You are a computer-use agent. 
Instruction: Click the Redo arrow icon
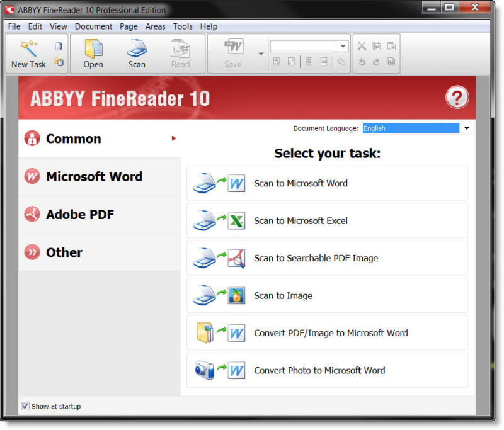[x=376, y=62]
